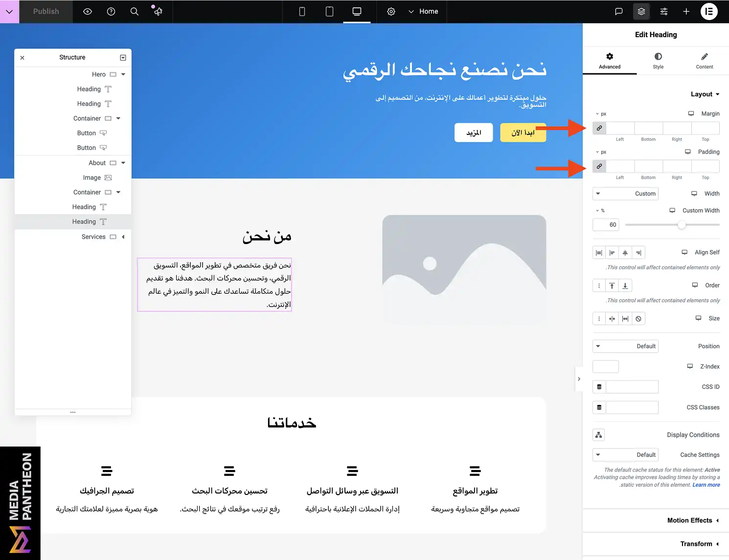
Task: Click the Publish button
Action: (x=46, y=11)
